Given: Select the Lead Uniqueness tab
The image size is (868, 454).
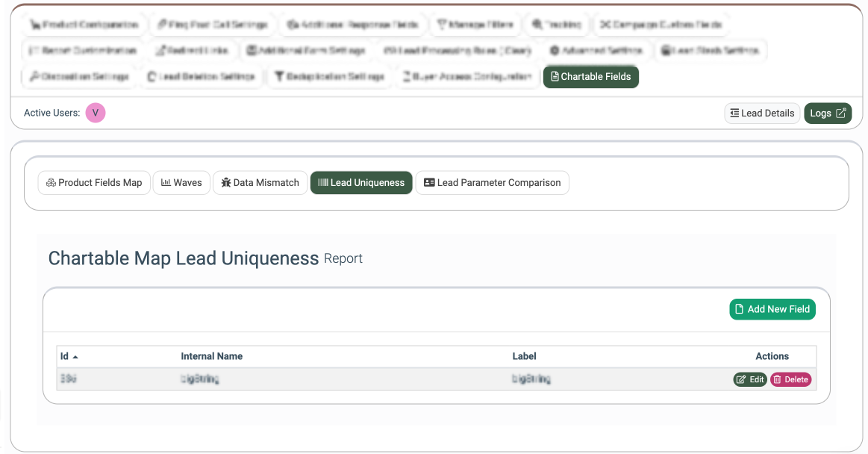Looking at the screenshot, I should coord(361,183).
